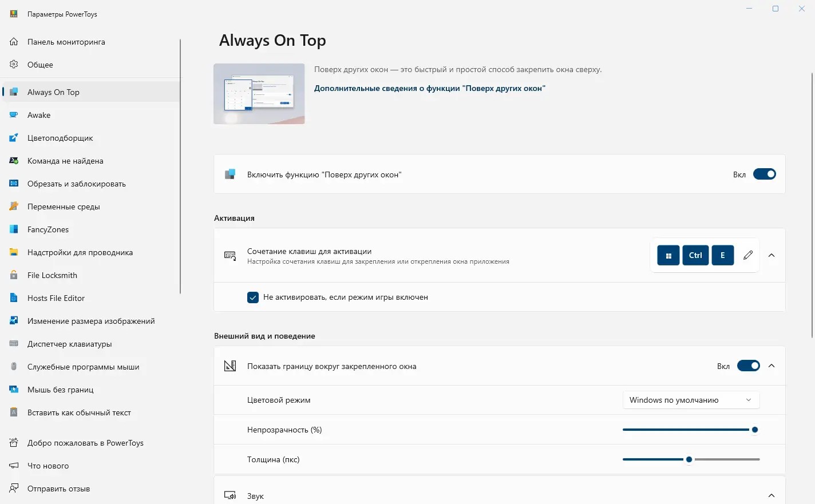The height and width of the screenshot is (504, 815).
Task: Click the Always On Top preview thumbnail
Action: [x=259, y=94]
